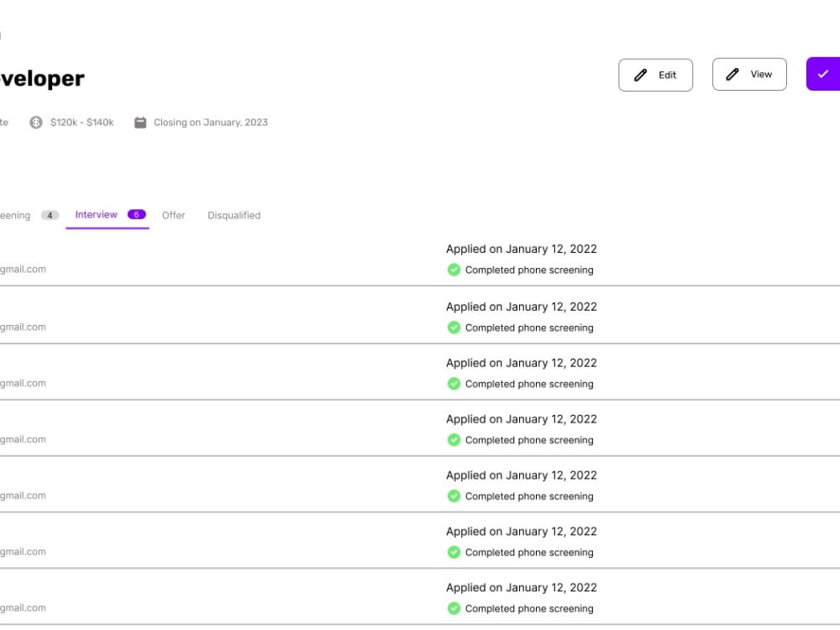Switch to the Screening tab
The width and height of the screenshot is (840, 630).
click(14, 216)
